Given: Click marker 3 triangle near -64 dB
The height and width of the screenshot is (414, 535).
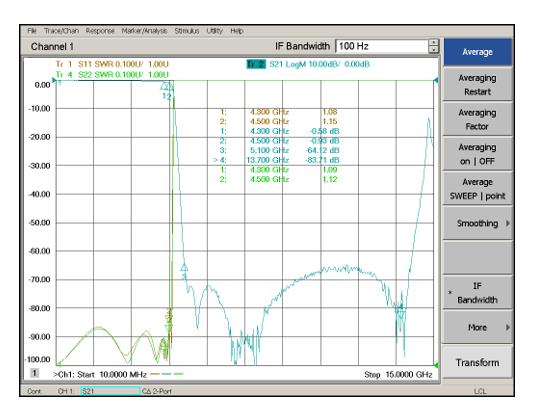Looking at the screenshot, I should pos(184,267).
